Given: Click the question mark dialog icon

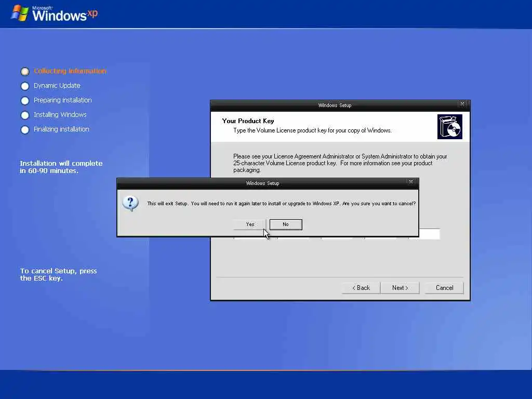Looking at the screenshot, I should point(130,204).
